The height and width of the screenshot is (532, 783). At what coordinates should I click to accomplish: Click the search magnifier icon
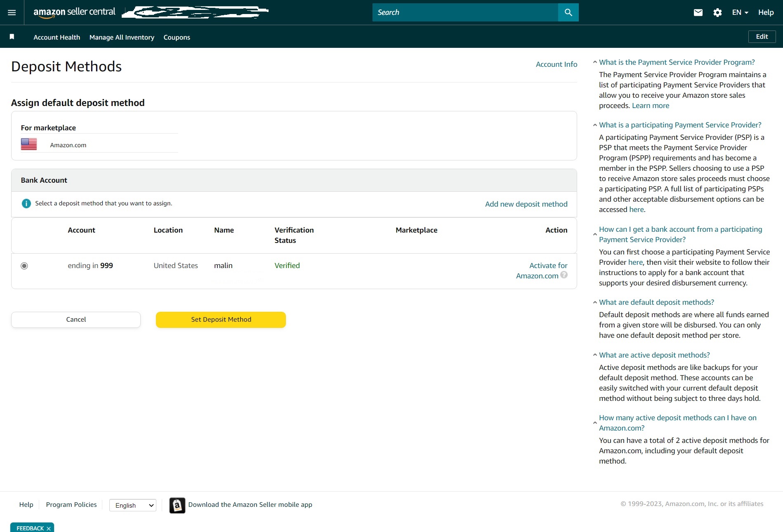[568, 12]
